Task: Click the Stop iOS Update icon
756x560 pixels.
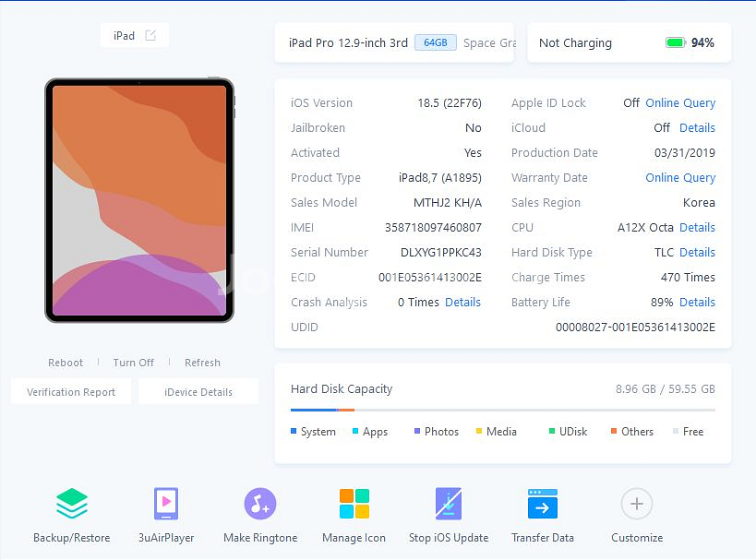Action: (449, 505)
